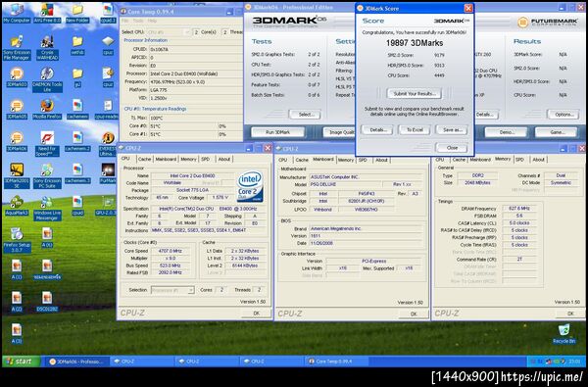Open the File menu in Core Temp
The height and width of the screenshot is (387, 588).
[x=125, y=21]
